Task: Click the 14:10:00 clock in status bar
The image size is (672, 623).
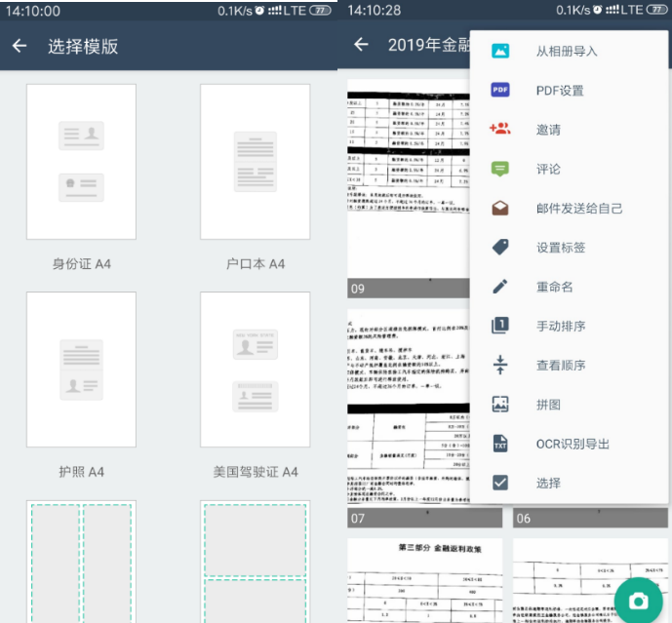Action: click(33, 11)
